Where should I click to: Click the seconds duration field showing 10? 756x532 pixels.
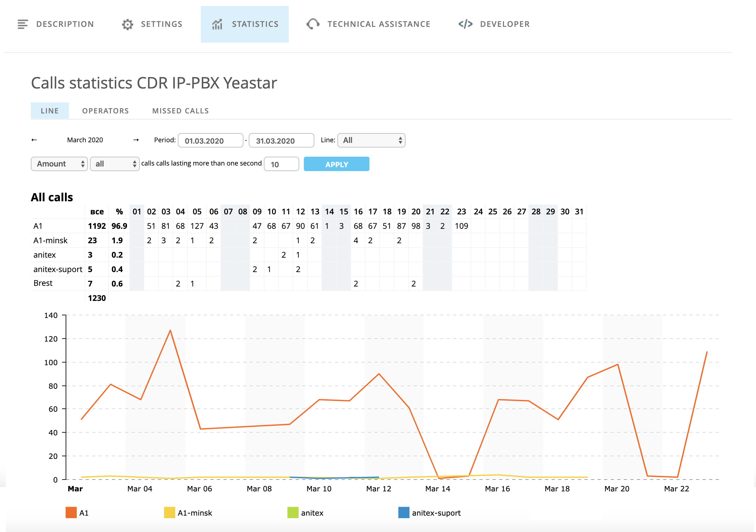[x=281, y=164]
